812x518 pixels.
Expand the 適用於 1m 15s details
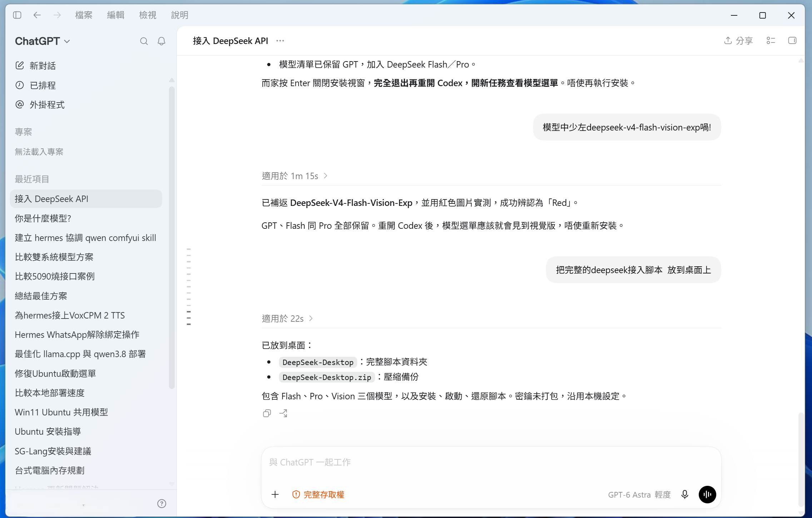click(x=294, y=176)
